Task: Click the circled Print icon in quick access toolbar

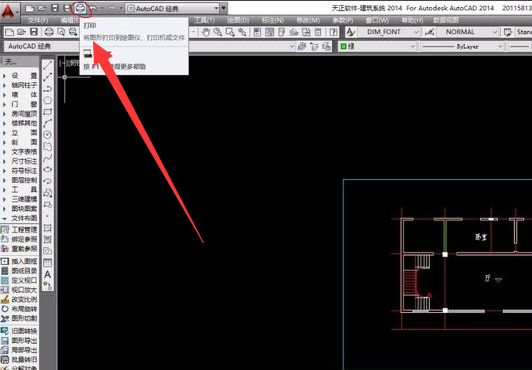Action: 80,8
